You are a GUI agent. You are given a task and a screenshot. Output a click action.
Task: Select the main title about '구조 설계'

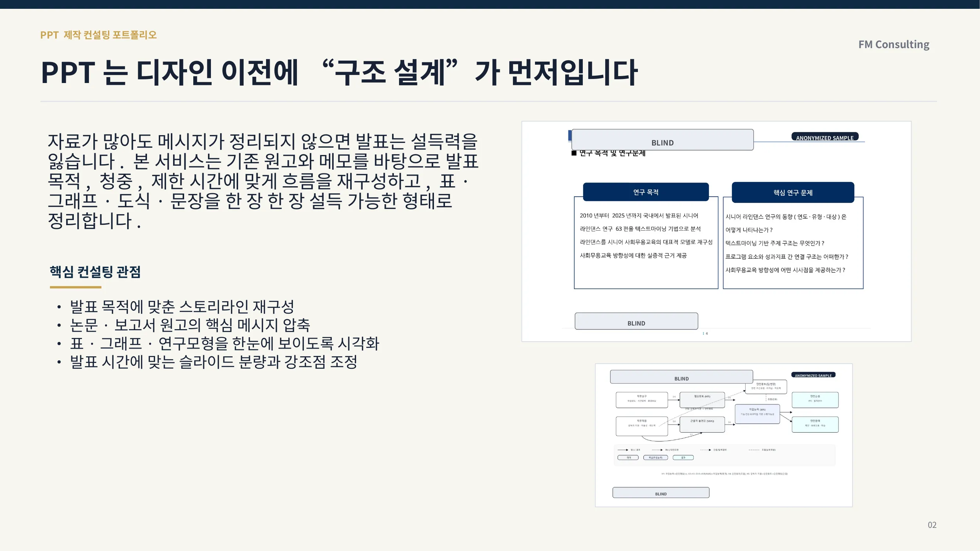coord(340,72)
